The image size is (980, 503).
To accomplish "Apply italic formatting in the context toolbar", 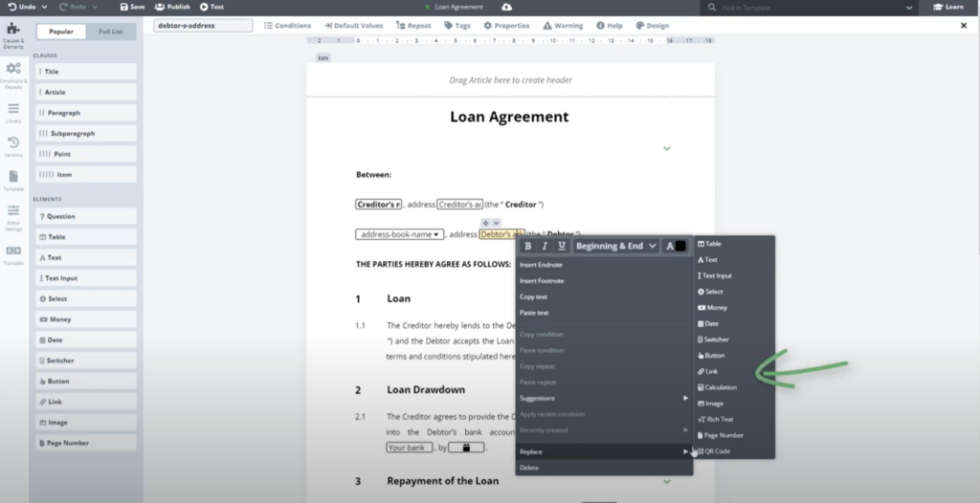I will [545, 246].
